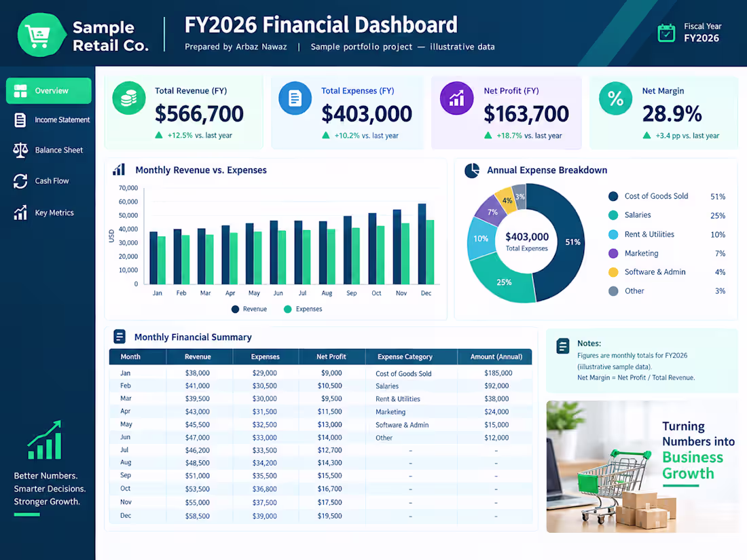Click the up triangle under Total Expenses
The image size is (747, 560).
pyautogui.click(x=326, y=135)
